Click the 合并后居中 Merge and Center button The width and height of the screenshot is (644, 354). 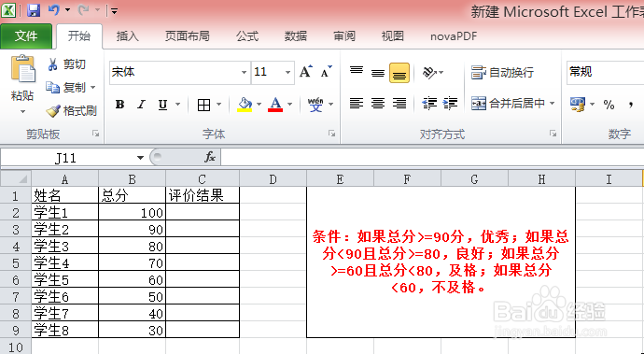tap(508, 103)
